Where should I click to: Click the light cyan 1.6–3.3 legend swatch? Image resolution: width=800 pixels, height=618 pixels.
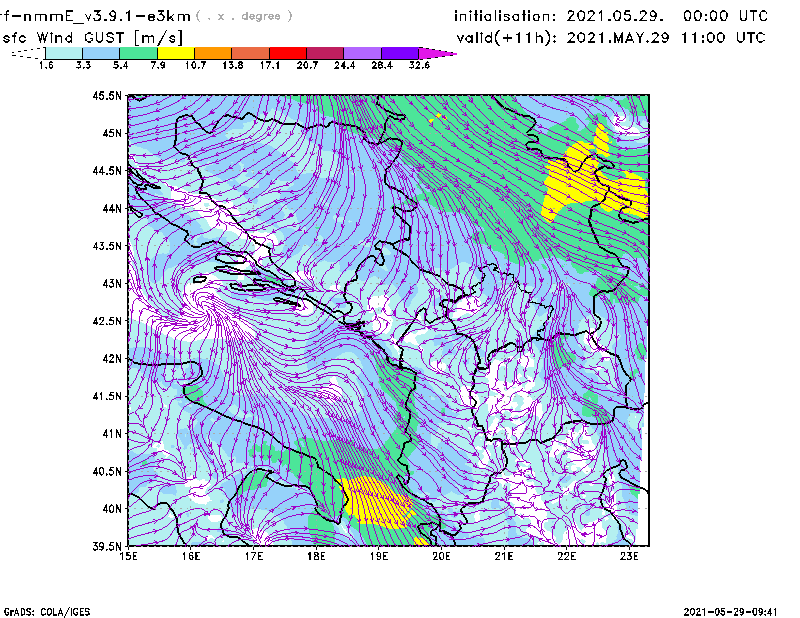(x=64, y=53)
